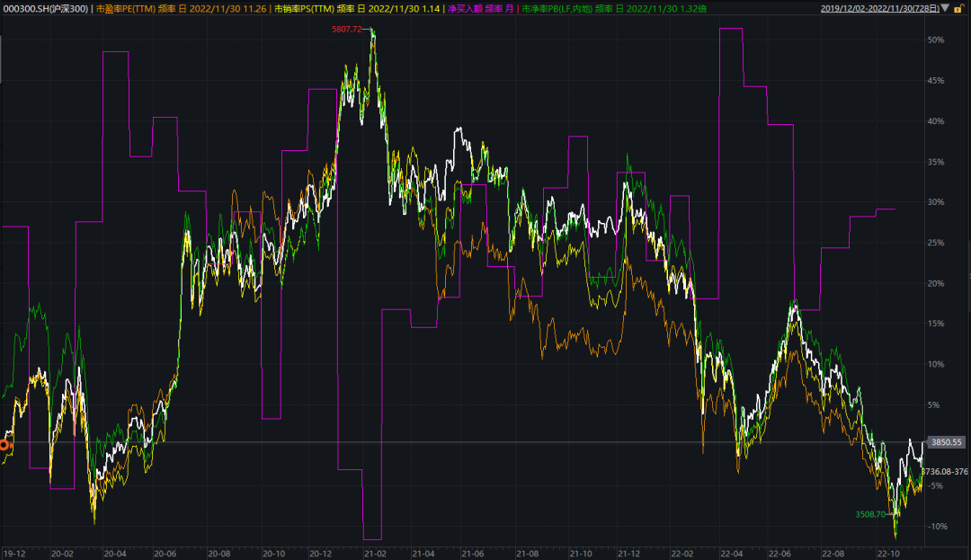Click the 22-06 date on time axis
The height and width of the screenshot is (560, 971).
coord(779,554)
